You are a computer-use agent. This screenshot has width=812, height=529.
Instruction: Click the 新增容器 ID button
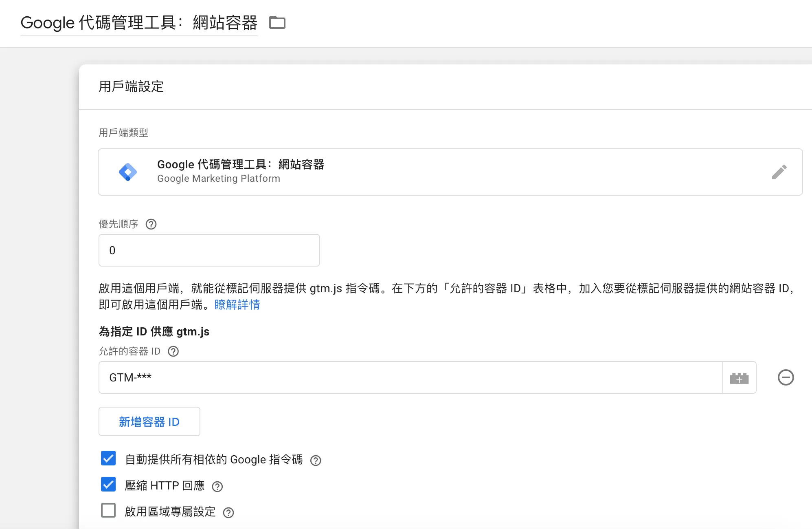point(149,421)
